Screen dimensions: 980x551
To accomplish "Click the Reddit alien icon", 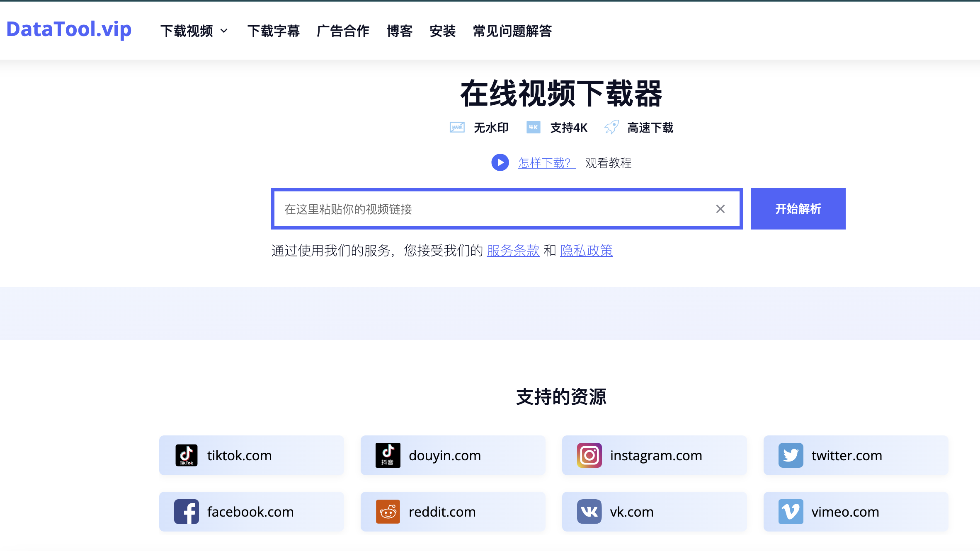I will coord(388,512).
